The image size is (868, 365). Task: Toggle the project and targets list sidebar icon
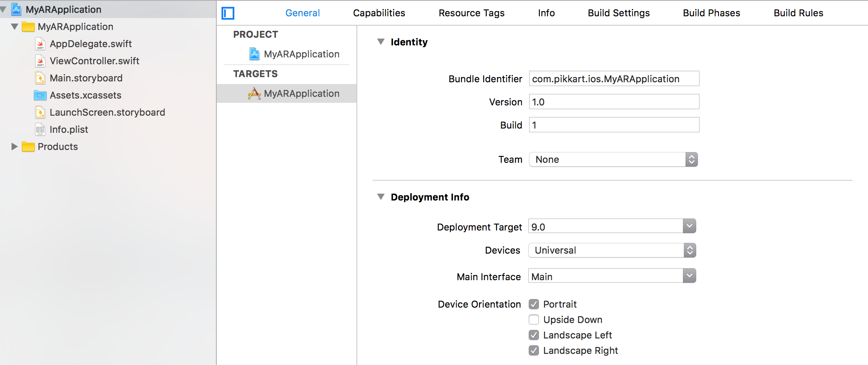pyautogui.click(x=228, y=13)
